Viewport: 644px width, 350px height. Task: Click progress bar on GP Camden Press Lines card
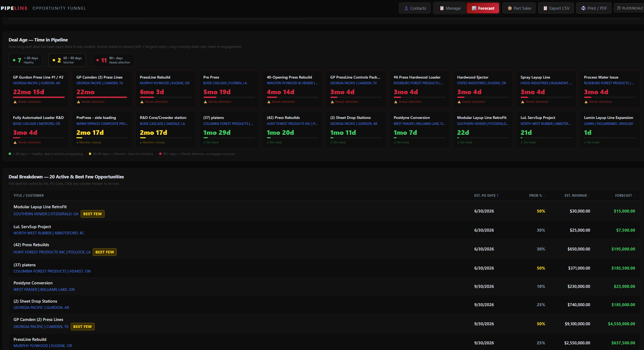pyautogui.click(x=102, y=97)
